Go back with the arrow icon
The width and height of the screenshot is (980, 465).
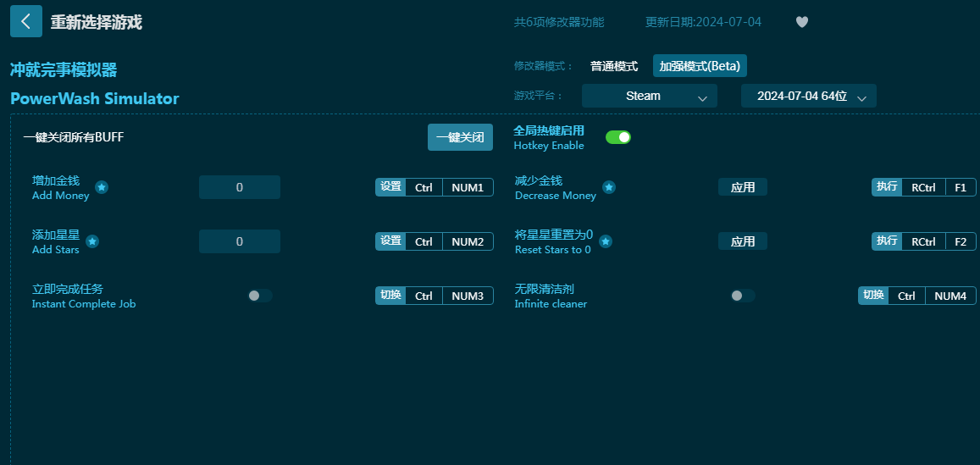(x=26, y=21)
